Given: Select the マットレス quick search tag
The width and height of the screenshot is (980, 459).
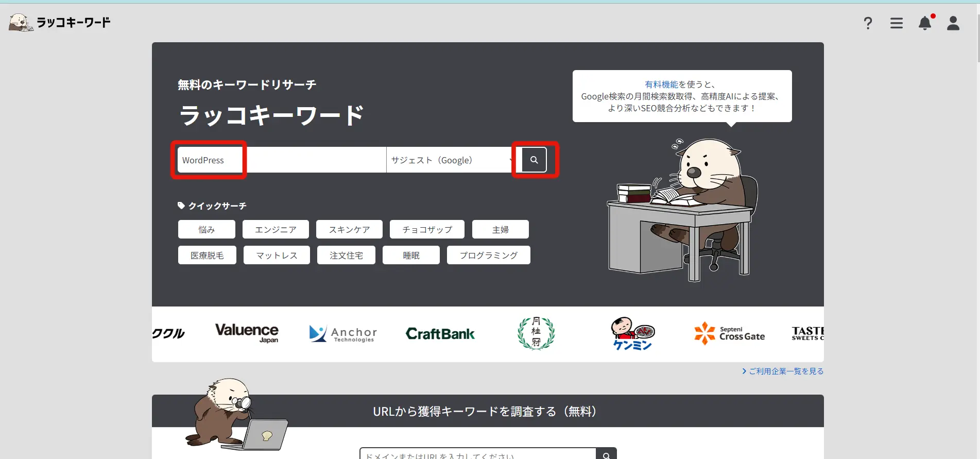Looking at the screenshot, I should (x=277, y=255).
